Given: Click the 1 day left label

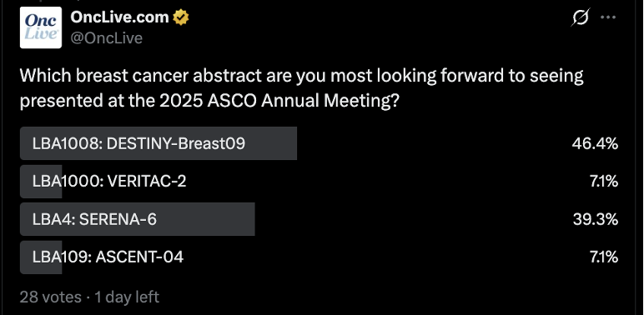Looking at the screenshot, I should pyautogui.click(x=127, y=297).
